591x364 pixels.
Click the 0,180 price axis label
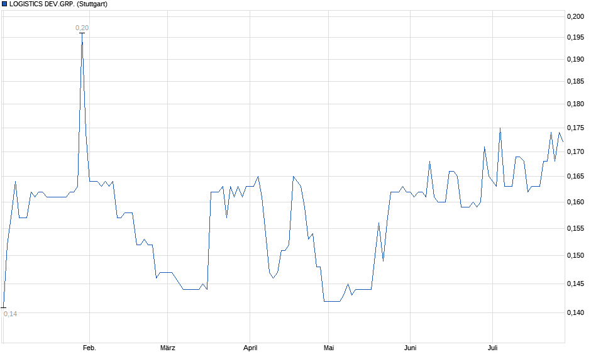pyautogui.click(x=575, y=104)
